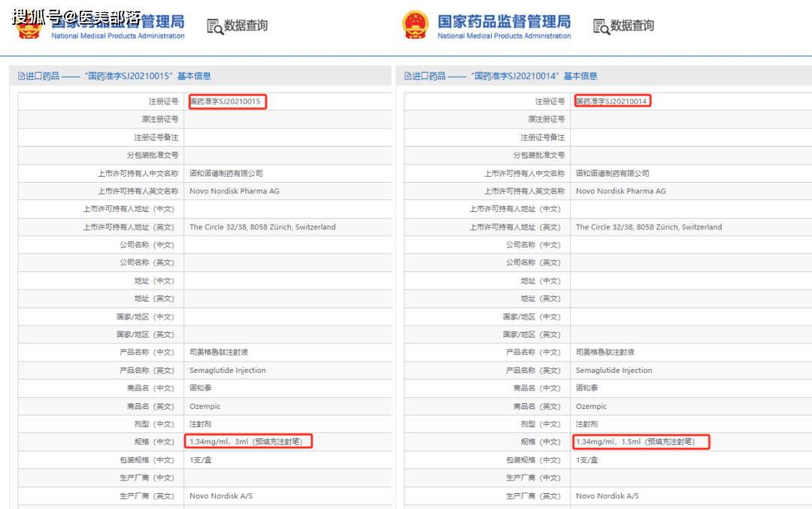This screenshot has height=509, width=812.
Task: Select specification 1.34mg/ml, 3ml（预填充注射笔）
Action: pyautogui.click(x=247, y=441)
